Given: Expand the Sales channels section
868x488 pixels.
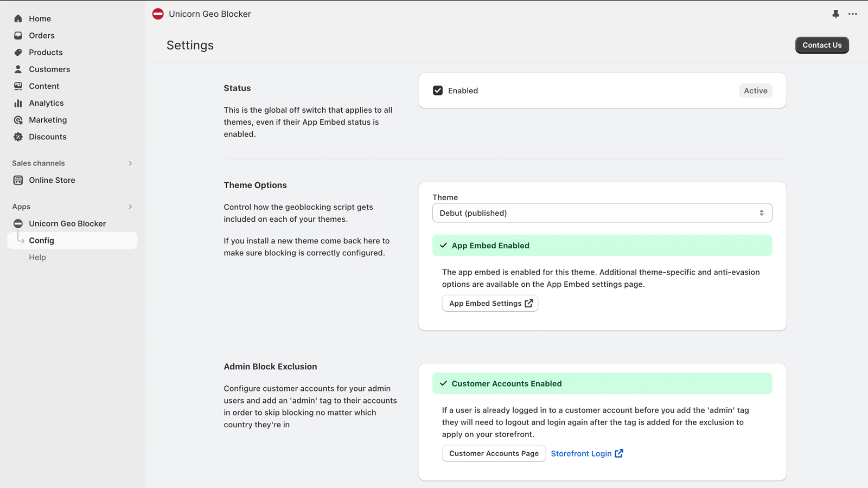Looking at the screenshot, I should [x=130, y=163].
